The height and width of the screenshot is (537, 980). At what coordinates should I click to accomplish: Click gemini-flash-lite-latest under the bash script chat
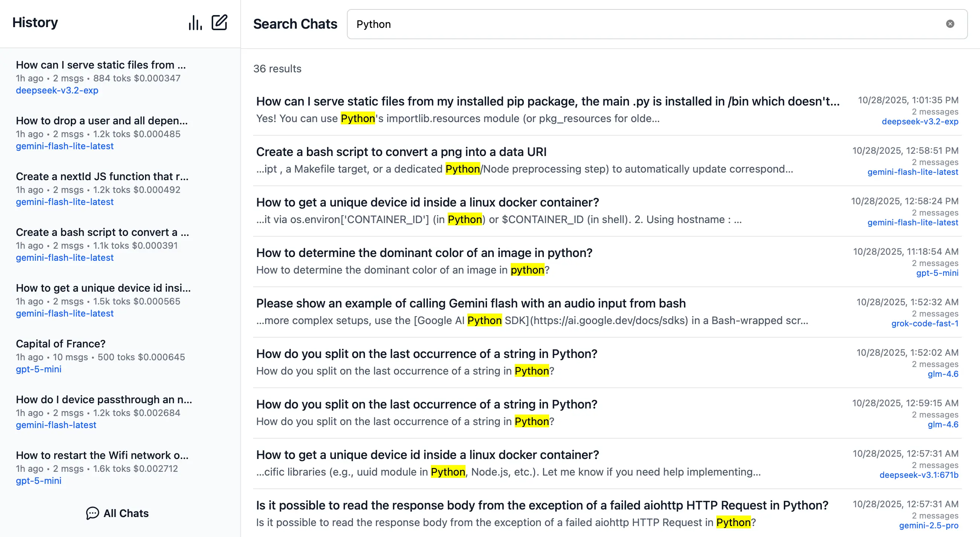65,258
